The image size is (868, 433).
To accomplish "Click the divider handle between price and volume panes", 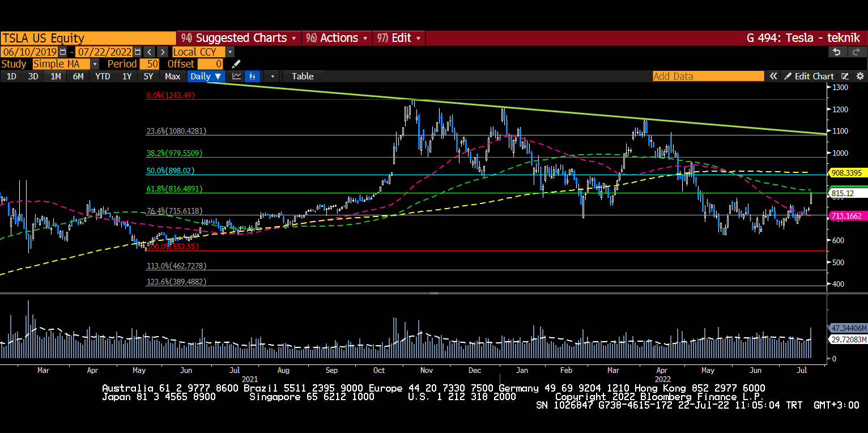I will click(434, 294).
